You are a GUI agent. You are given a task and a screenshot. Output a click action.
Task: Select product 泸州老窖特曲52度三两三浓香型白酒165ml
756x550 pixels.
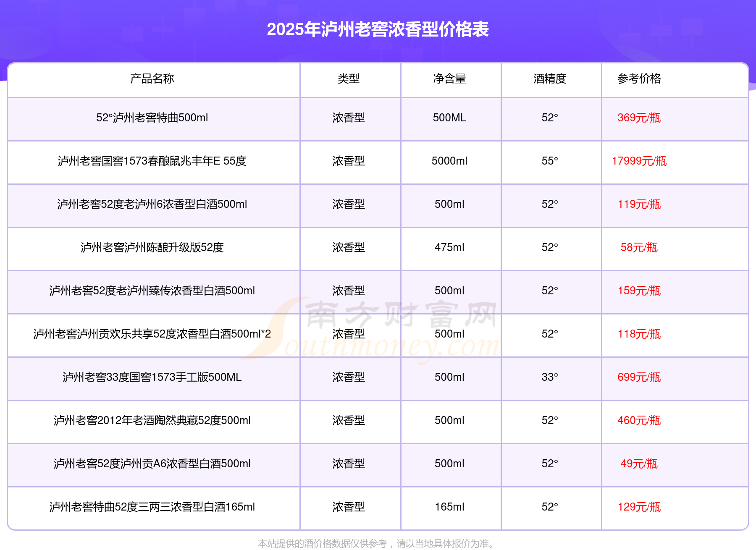click(152, 507)
